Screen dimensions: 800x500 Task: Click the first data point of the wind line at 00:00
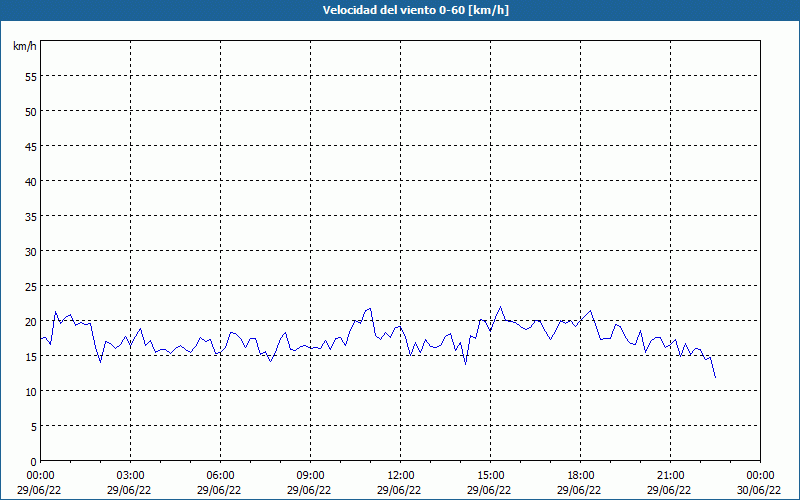click(x=41, y=339)
